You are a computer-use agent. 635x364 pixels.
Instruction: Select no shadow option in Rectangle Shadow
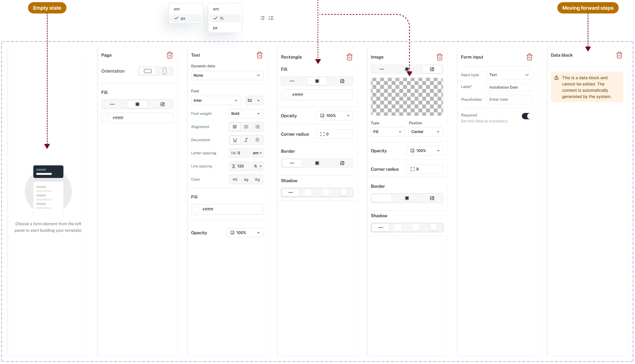click(x=291, y=192)
